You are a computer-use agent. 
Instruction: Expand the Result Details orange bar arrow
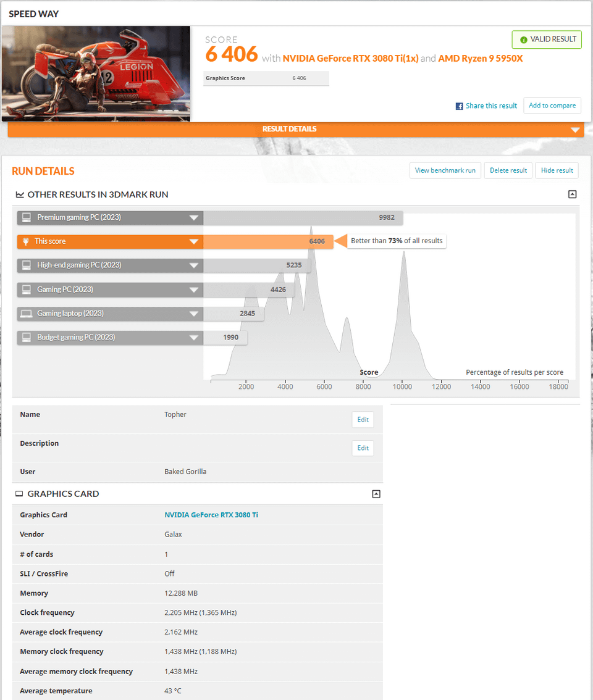coord(575,130)
